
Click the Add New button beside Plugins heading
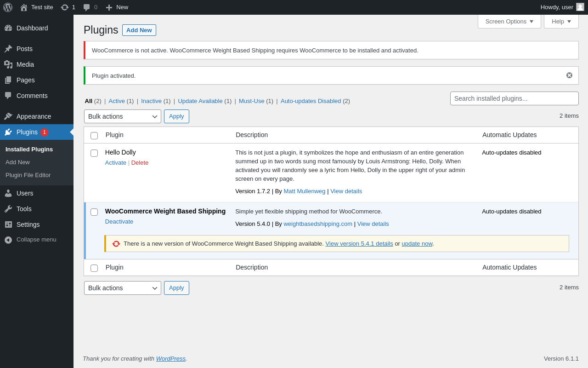139,30
